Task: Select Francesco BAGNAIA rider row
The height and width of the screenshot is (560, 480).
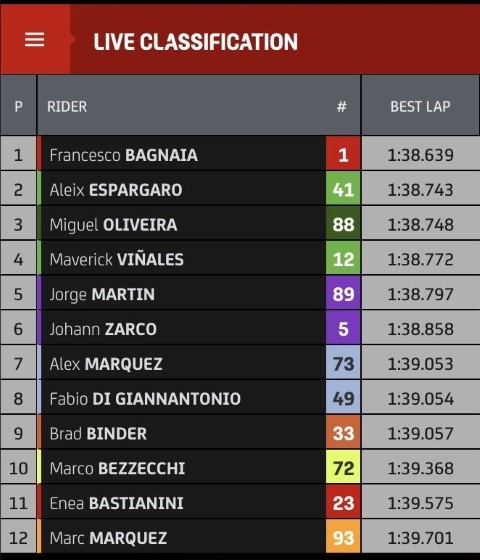Action: [240, 154]
